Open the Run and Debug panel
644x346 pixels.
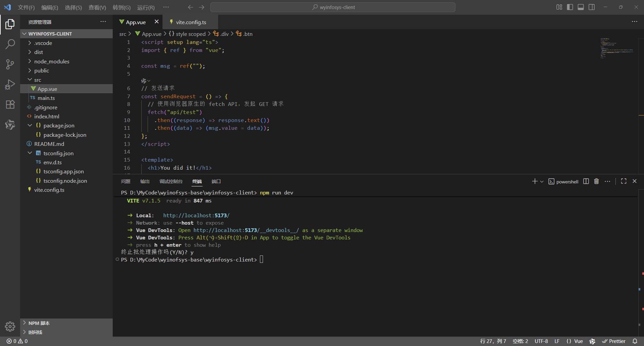point(10,84)
